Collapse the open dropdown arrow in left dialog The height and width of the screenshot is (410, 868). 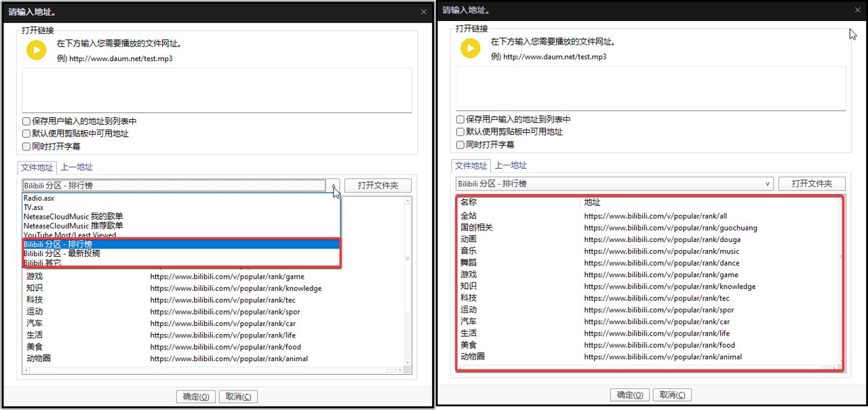pyautogui.click(x=334, y=185)
